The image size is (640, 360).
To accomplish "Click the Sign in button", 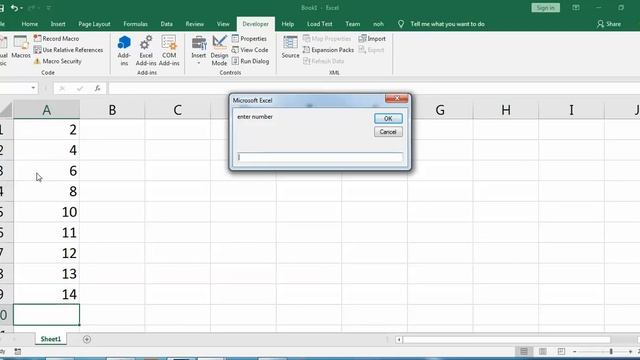I will coord(545,8).
